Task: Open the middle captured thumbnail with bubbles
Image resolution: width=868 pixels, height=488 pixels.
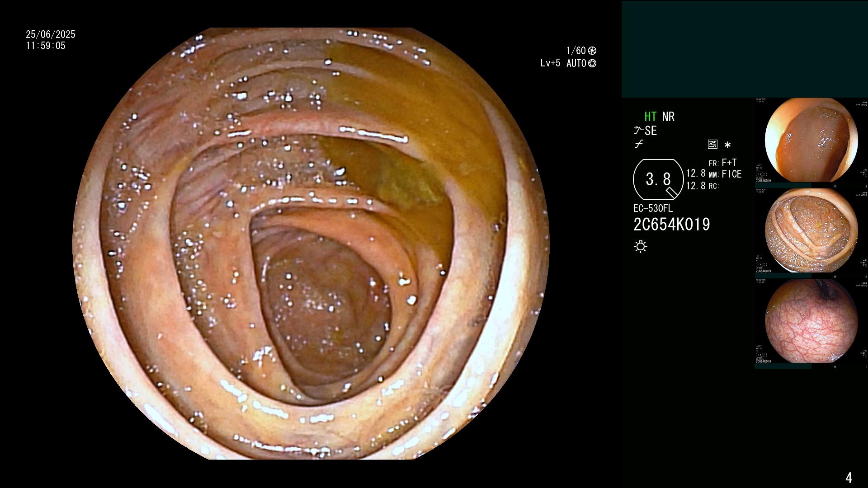Action: click(811, 231)
